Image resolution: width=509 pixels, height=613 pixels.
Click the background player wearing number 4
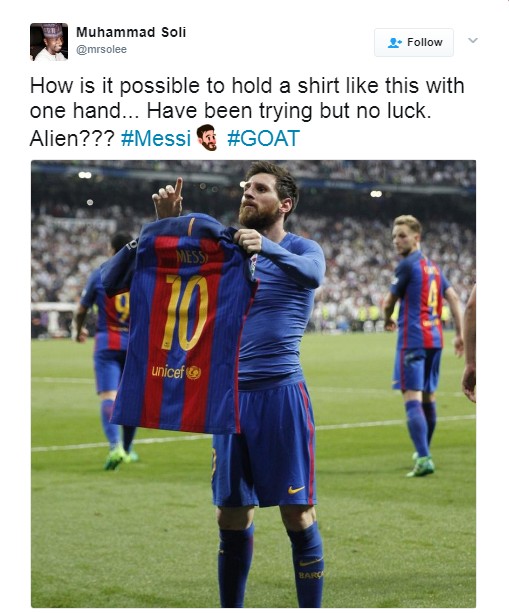419,345
